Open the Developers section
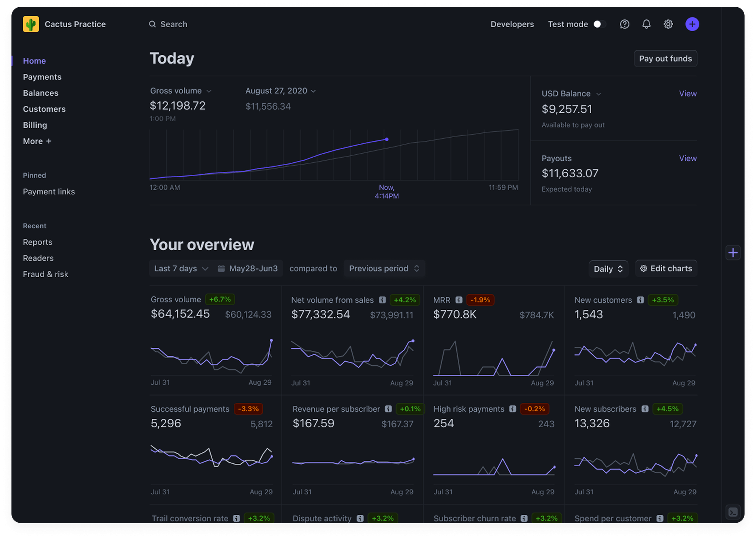Screen dimensions: 756x539 512,24
